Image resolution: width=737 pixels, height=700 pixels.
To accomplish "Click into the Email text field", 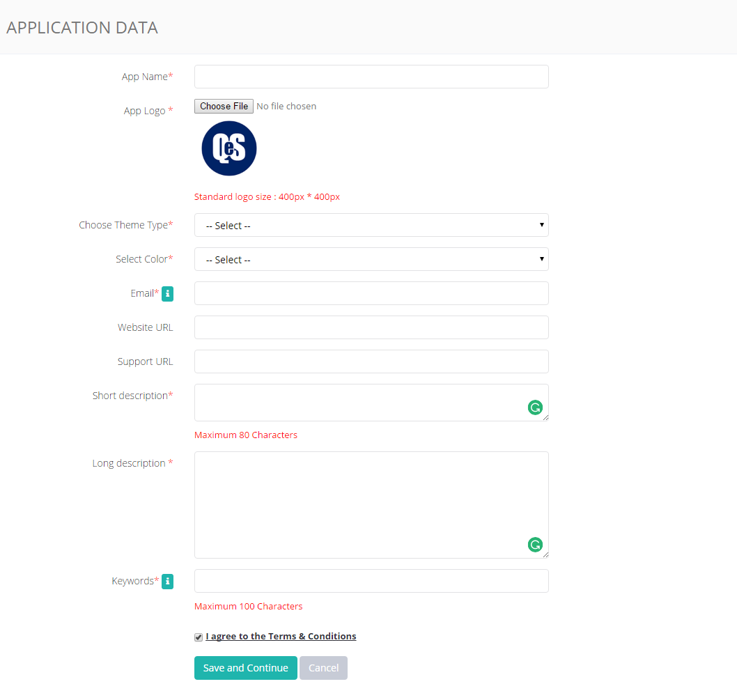I will [371, 293].
